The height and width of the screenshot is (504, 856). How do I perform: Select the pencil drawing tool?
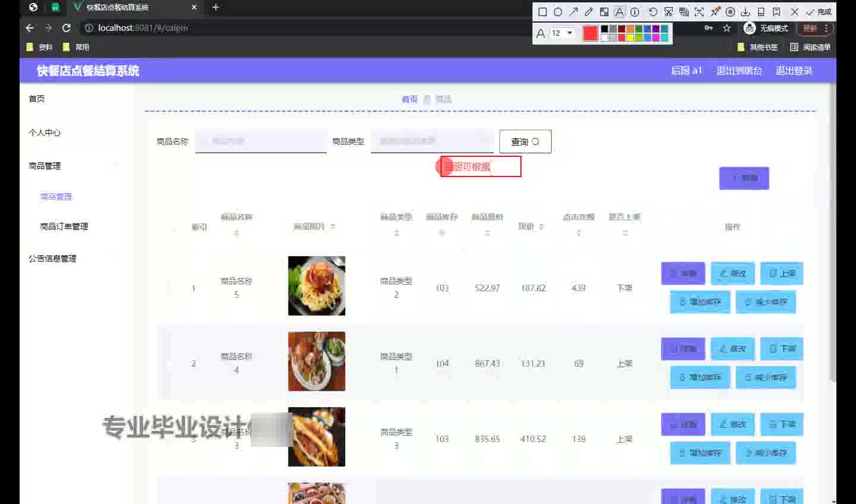click(x=588, y=12)
